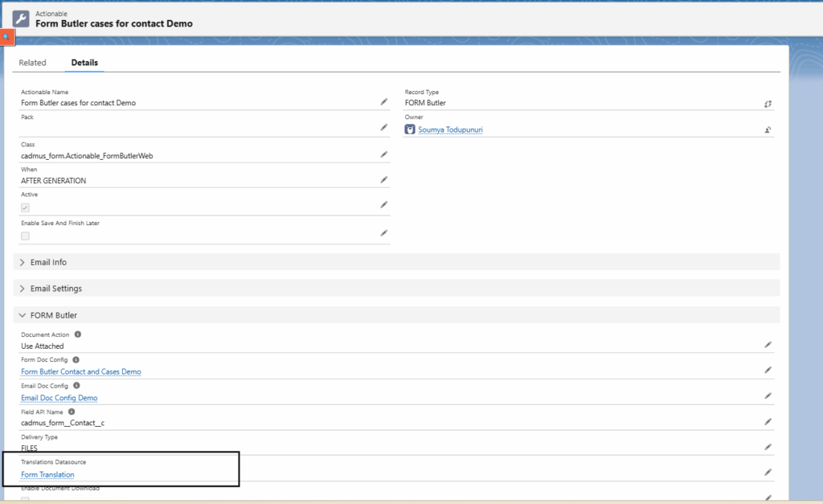Click the Change Record Type icon
Image resolution: width=823 pixels, height=504 pixels.
click(768, 104)
